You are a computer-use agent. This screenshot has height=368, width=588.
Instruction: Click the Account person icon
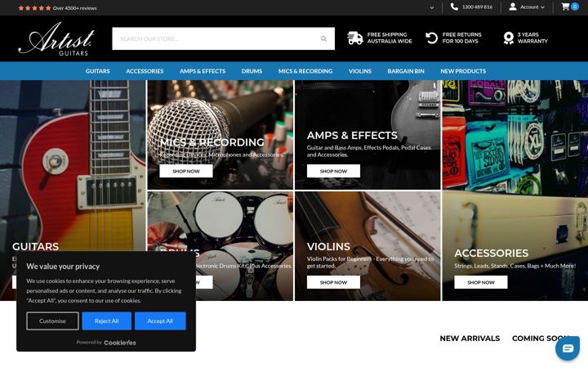point(513,7)
